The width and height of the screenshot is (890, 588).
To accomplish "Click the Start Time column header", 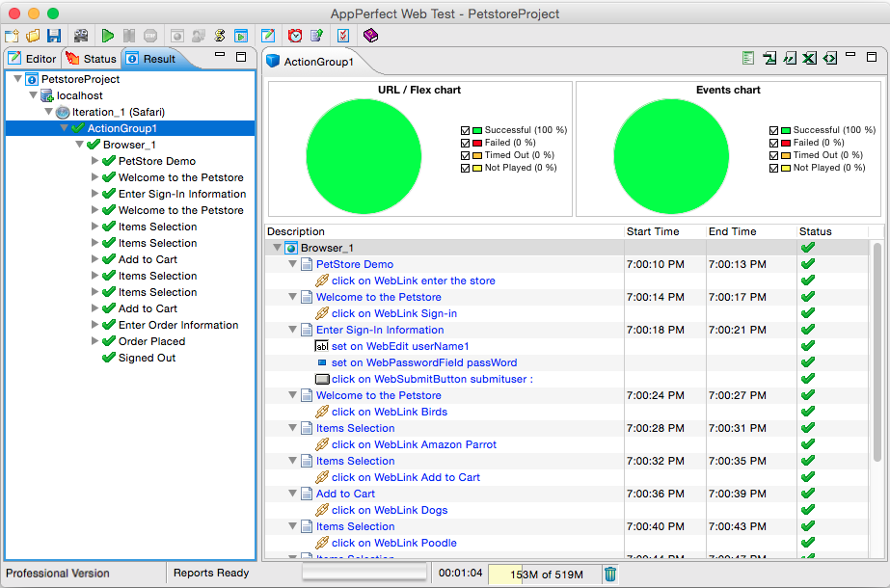I will (665, 231).
